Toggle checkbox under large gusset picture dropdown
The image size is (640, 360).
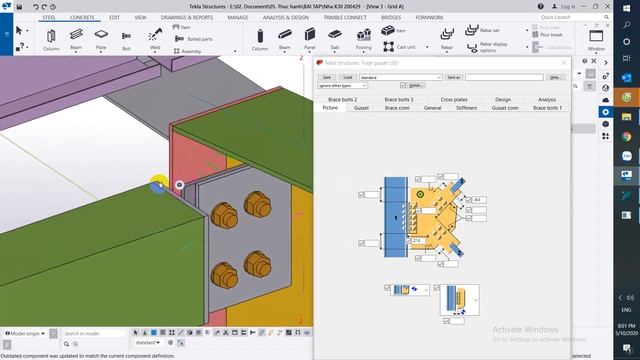[446, 321]
